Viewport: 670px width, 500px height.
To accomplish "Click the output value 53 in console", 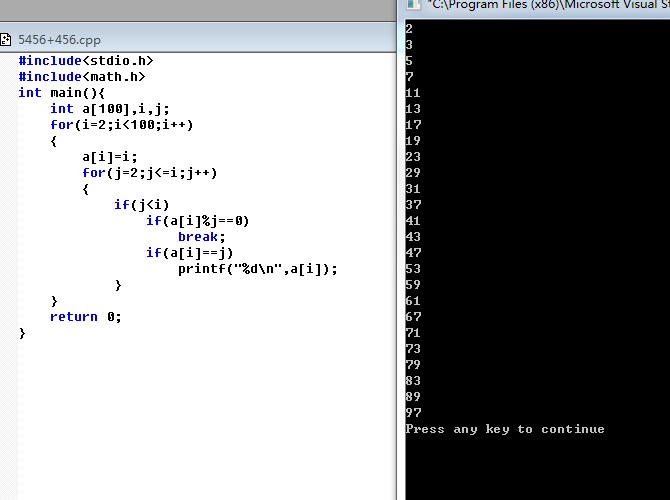I will tap(413, 268).
